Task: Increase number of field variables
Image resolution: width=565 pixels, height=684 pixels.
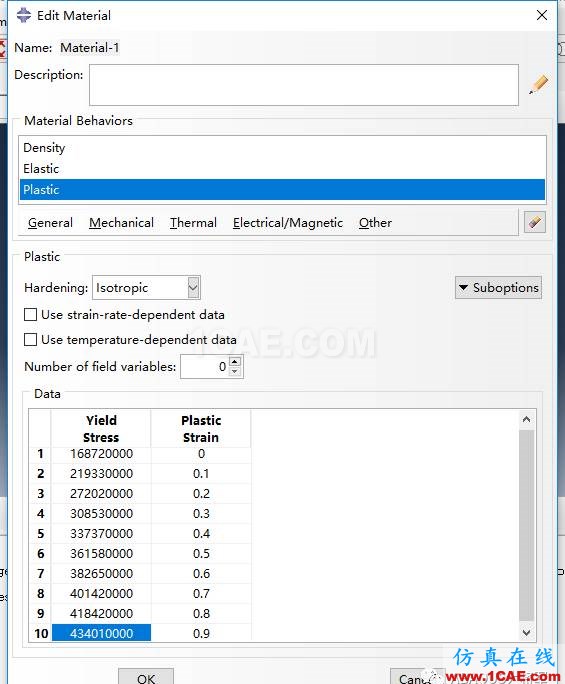Action: 235,362
